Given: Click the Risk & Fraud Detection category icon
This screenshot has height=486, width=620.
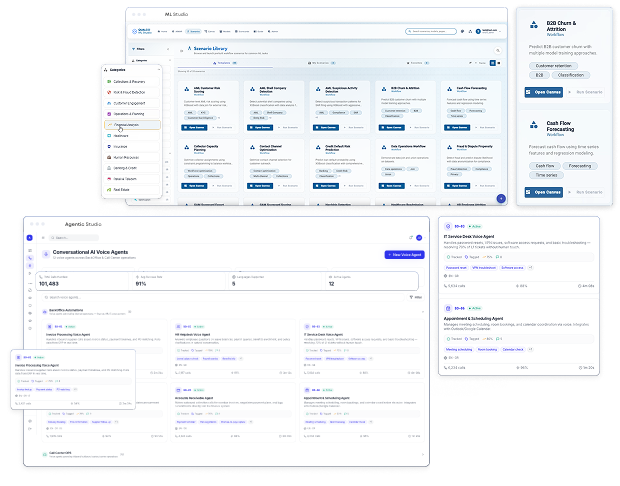Looking at the screenshot, I should (x=108, y=92).
